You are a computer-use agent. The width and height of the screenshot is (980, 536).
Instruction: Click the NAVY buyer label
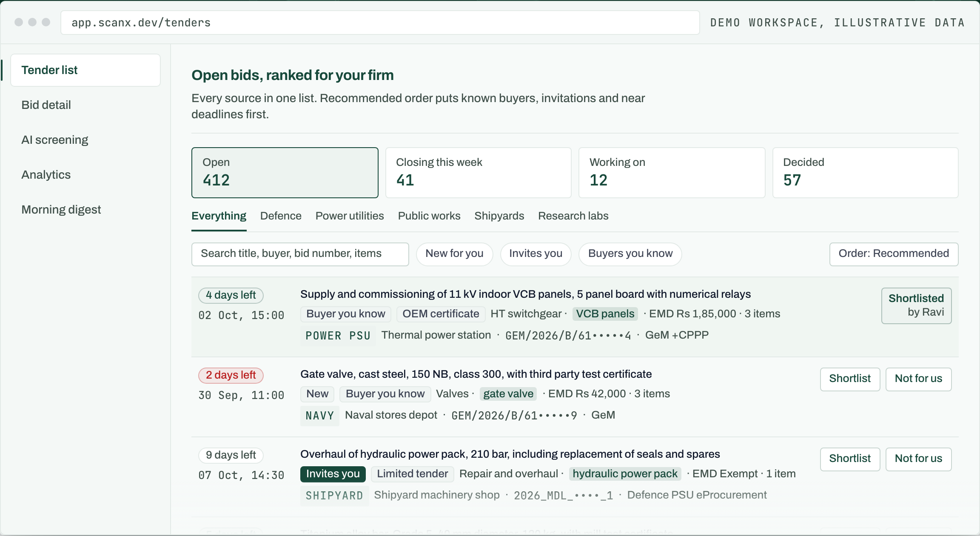(320, 416)
